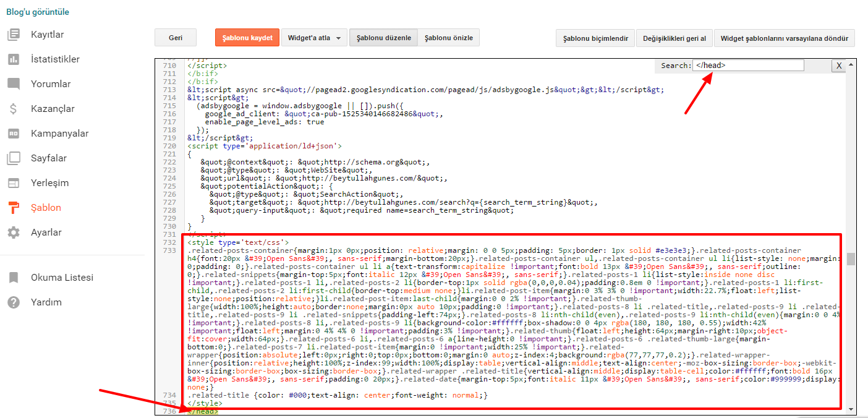This screenshot has width=868, height=418.
Task: Click Widget şablonlarını varsayılana döndür
Action: point(785,38)
